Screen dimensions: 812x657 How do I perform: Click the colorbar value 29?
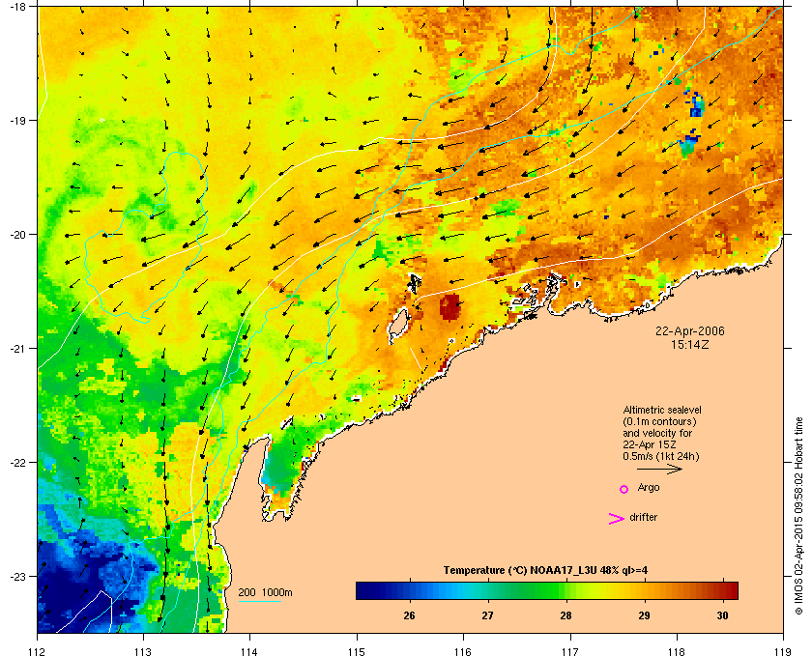(x=644, y=615)
